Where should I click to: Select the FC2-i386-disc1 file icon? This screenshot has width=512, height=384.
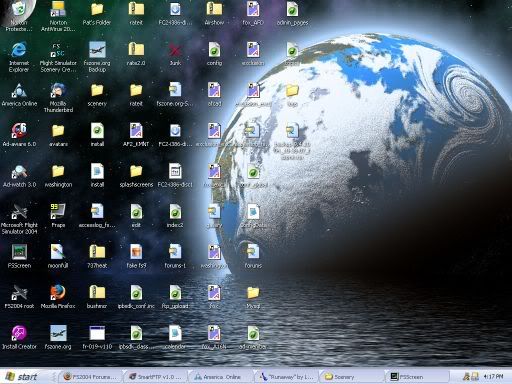[175, 171]
